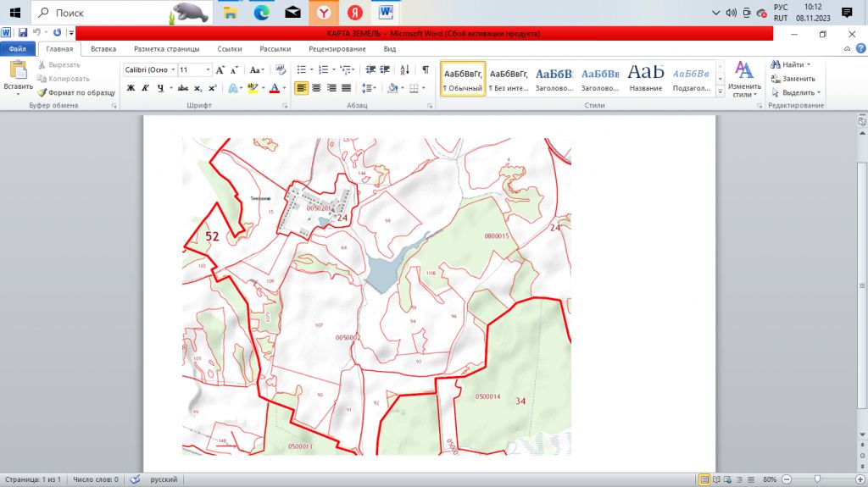
Task: Decrease paragraph indent
Action: [x=370, y=69]
